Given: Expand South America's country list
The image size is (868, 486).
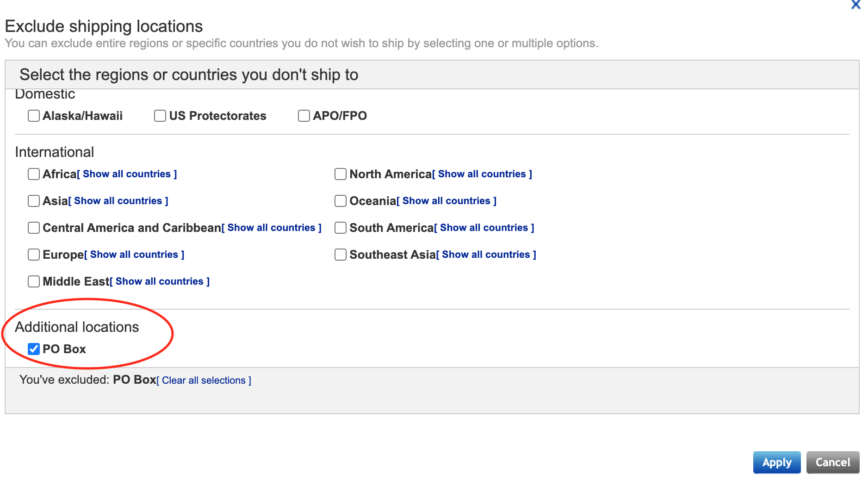Looking at the screenshot, I should point(484,228).
